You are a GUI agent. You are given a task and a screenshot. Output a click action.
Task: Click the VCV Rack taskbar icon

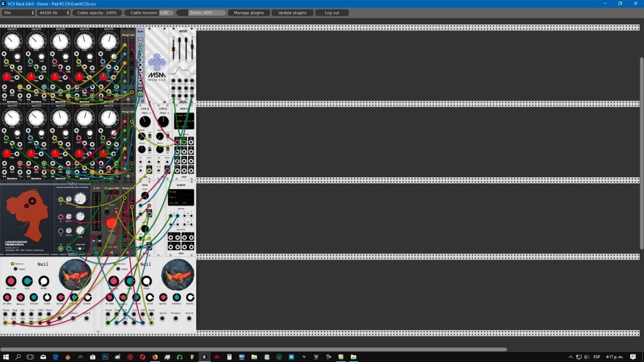tap(204, 357)
